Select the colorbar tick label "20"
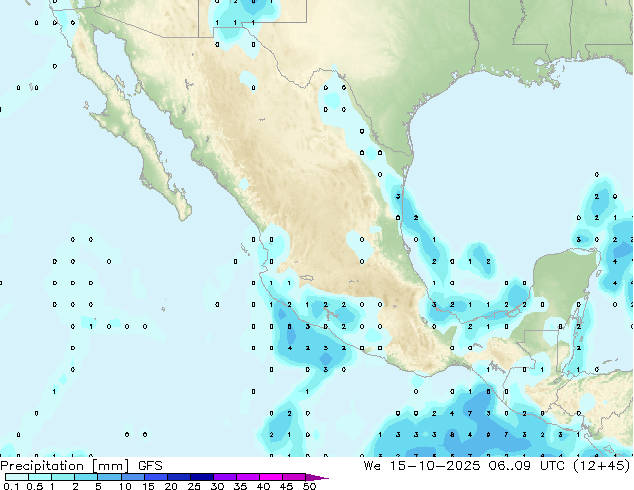 coord(171,486)
